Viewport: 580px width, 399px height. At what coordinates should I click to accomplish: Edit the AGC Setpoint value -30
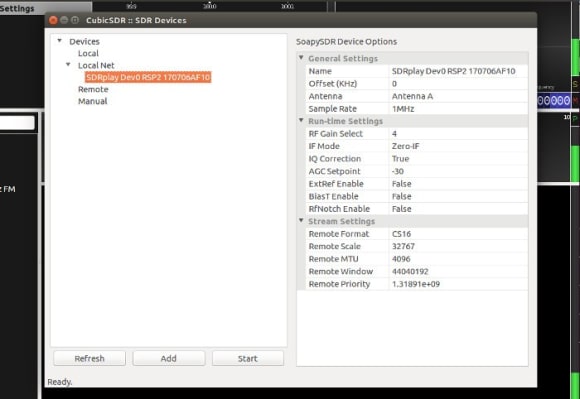(458, 171)
